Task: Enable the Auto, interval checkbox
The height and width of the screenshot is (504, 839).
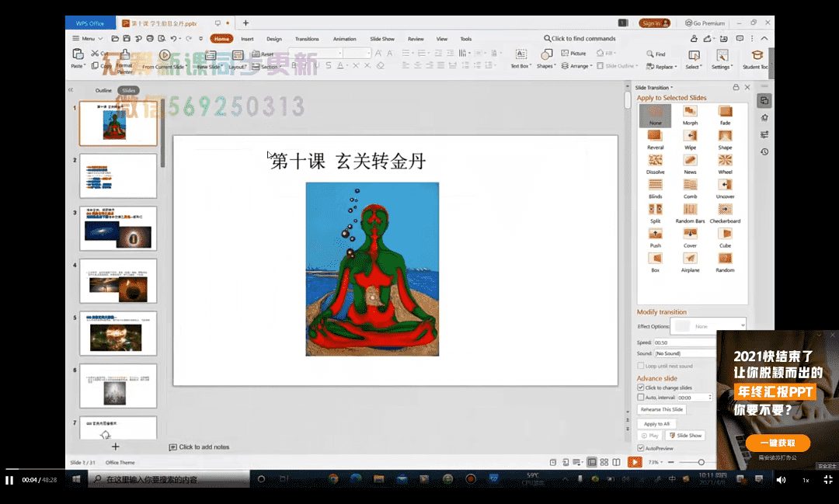Action: 640,397
